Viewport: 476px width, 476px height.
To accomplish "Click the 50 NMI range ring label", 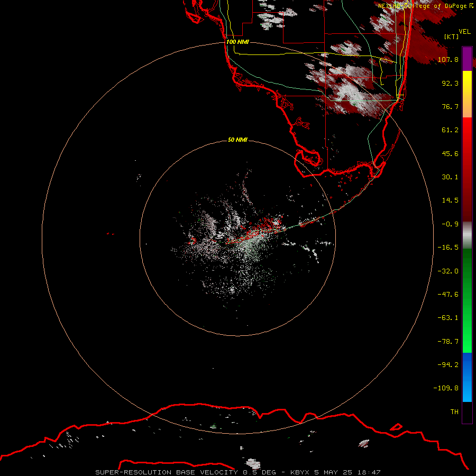I will pyautogui.click(x=237, y=140).
